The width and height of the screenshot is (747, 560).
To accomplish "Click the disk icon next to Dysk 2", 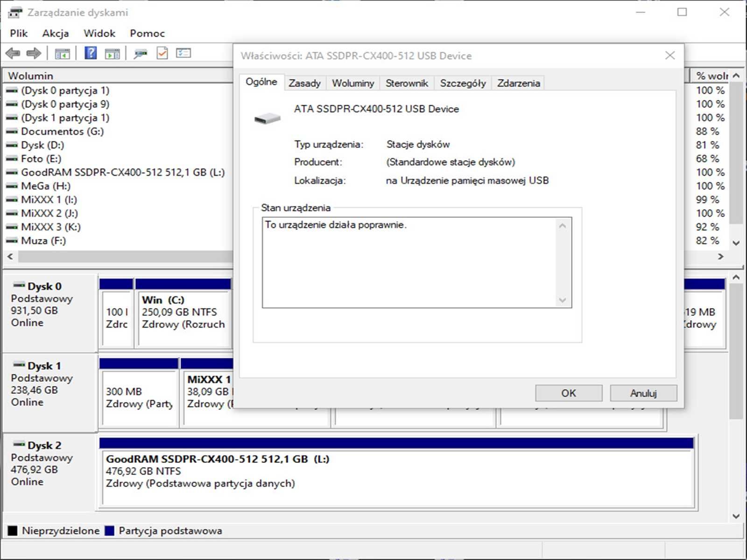I will click(19, 444).
